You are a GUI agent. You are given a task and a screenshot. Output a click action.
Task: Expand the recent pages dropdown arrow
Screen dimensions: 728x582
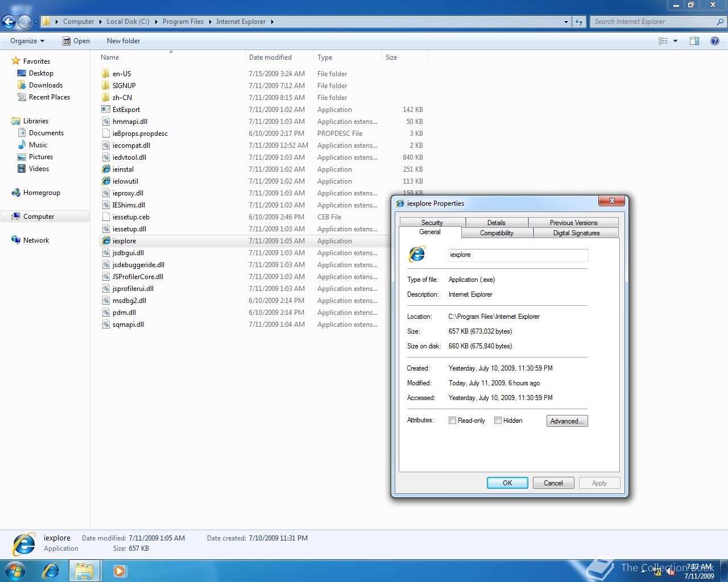point(36,22)
